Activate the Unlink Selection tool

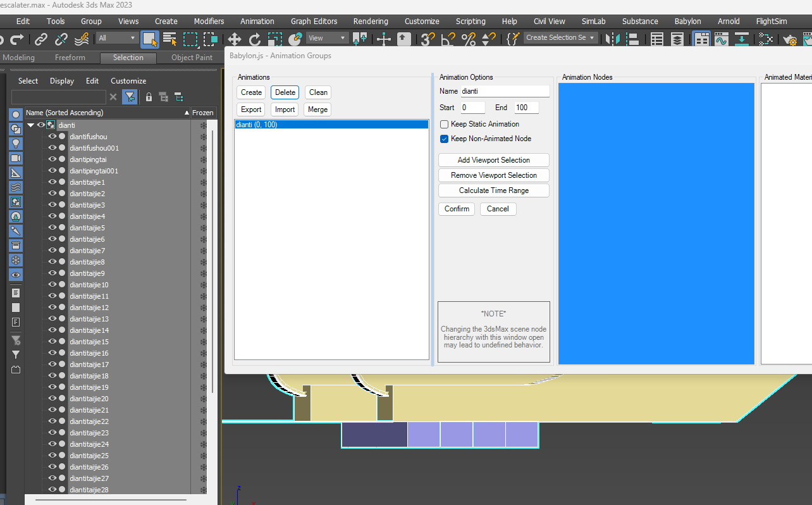pyautogui.click(x=61, y=39)
